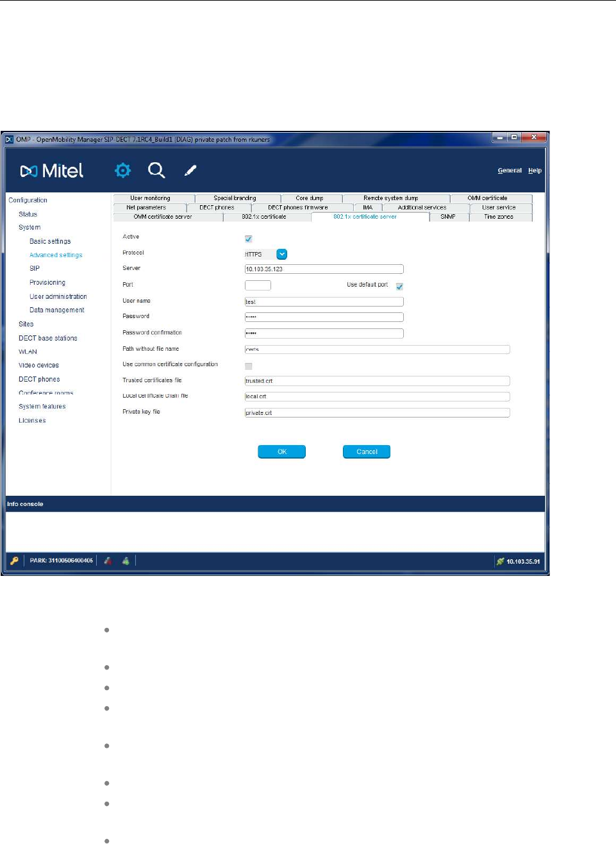Switch to User monitoring tab
The width and height of the screenshot is (616, 844).
tap(154, 198)
